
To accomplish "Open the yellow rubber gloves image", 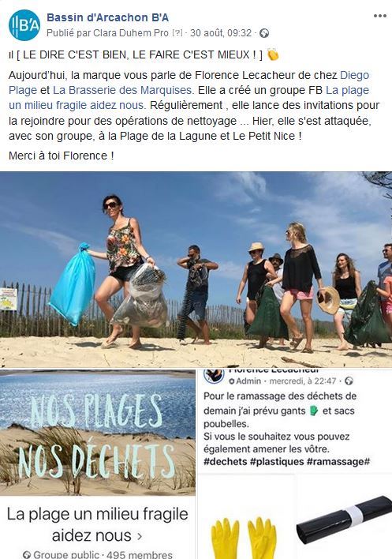I will tap(245, 517).
